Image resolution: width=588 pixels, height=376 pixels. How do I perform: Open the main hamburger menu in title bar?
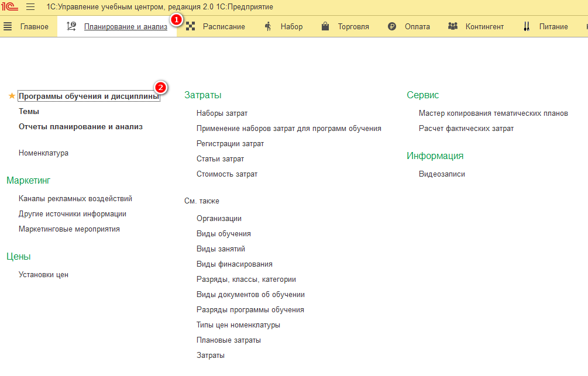pos(30,7)
